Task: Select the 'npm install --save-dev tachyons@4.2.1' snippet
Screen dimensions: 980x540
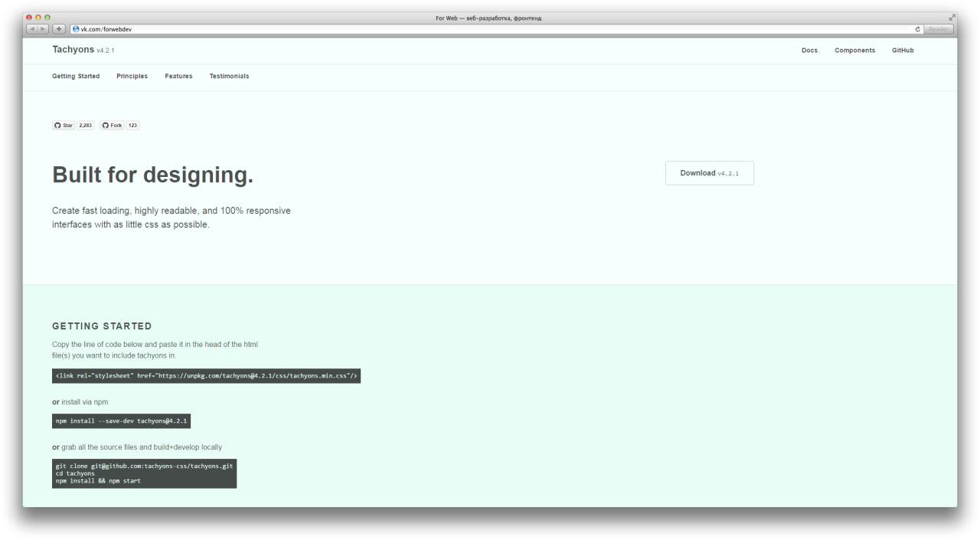Action: (x=121, y=421)
